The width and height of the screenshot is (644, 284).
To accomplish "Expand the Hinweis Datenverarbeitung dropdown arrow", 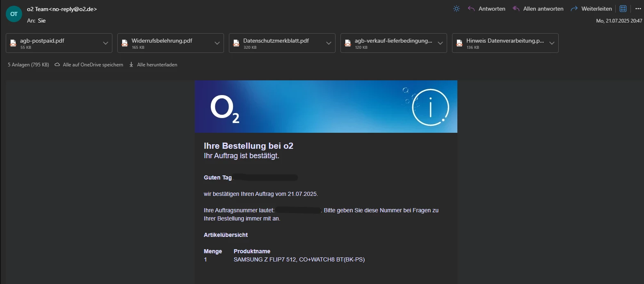I will tap(552, 43).
